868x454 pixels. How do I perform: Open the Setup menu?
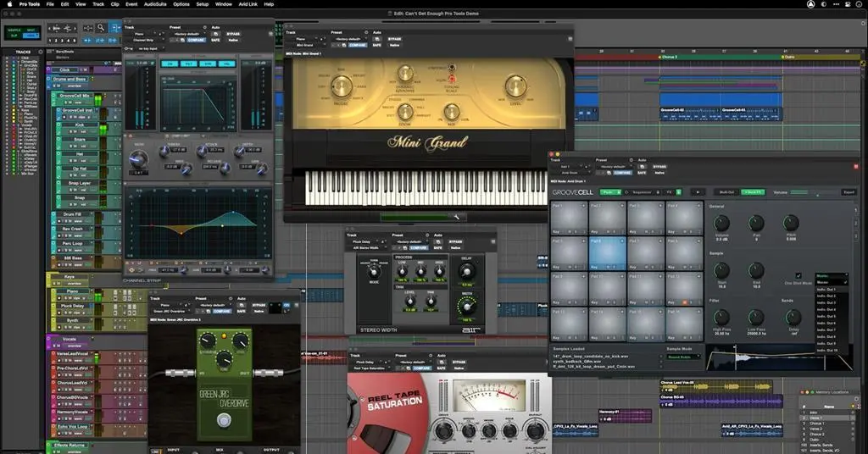coord(203,4)
